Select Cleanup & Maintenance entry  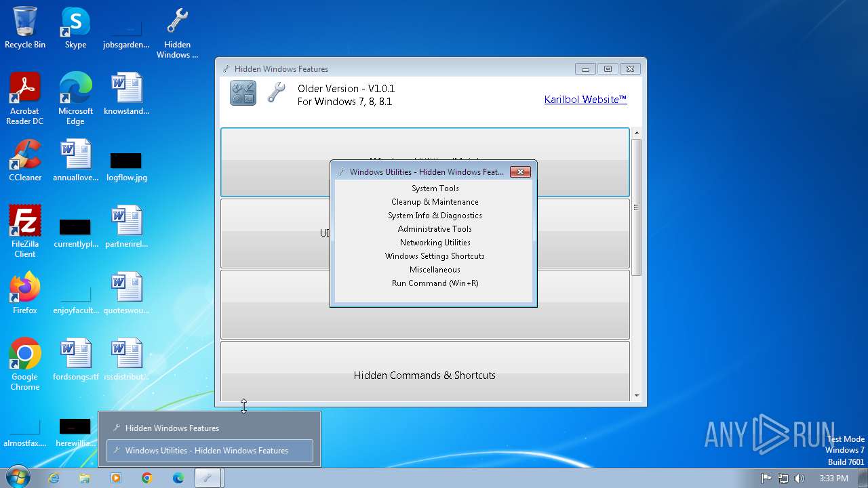[x=435, y=202]
